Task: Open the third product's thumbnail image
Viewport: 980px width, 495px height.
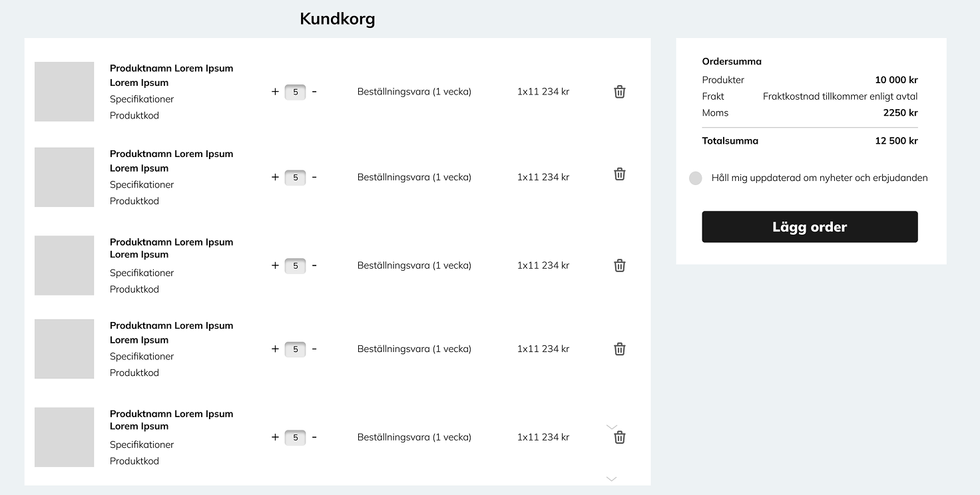Action: (x=64, y=265)
